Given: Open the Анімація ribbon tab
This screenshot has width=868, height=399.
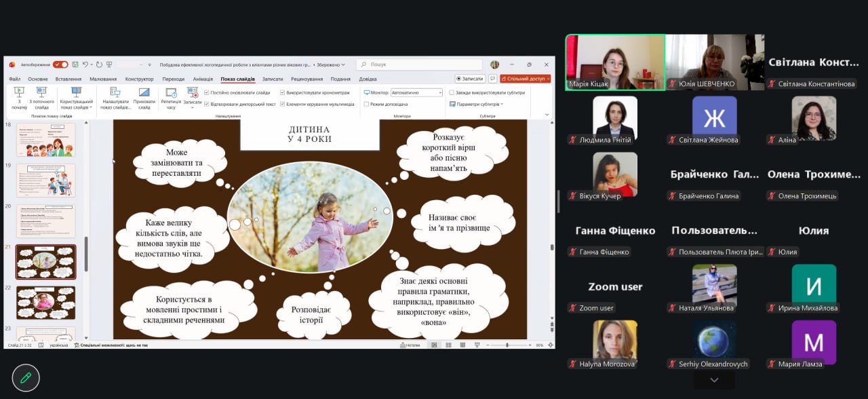Looking at the screenshot, I should coord(203,79).
